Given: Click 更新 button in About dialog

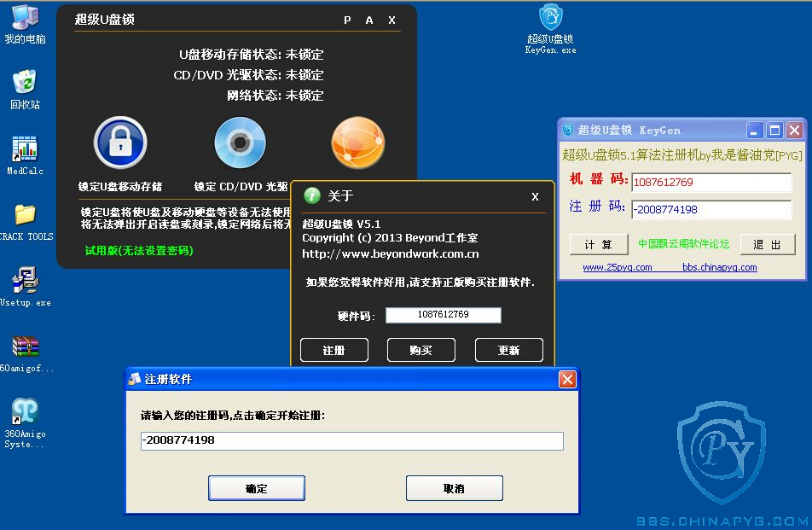Looking at the screenshot, I should (509, 350).
